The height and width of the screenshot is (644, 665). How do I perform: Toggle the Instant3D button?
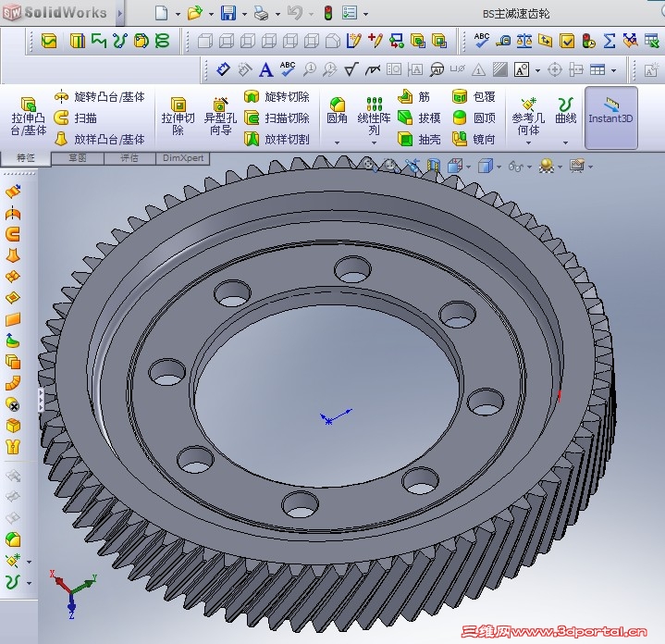[610, 118]
